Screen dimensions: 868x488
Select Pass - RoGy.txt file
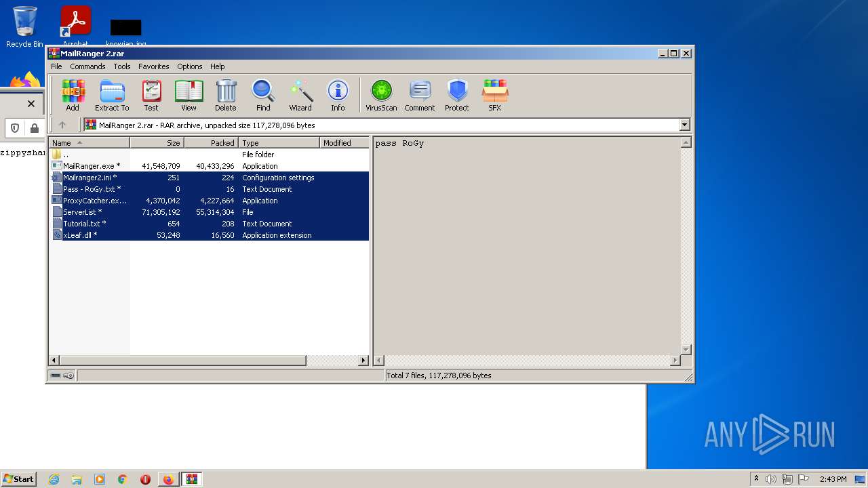tap(209, 189)
